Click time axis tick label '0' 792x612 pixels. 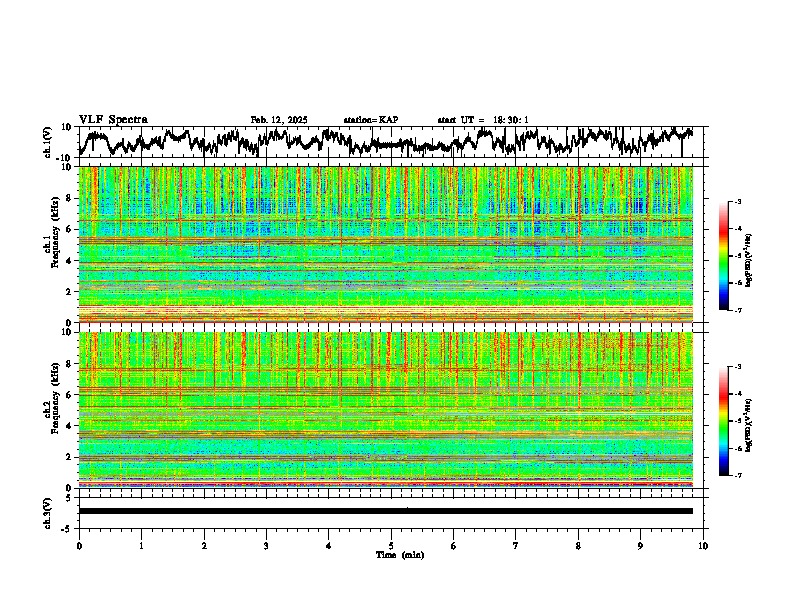coord(79,546)
